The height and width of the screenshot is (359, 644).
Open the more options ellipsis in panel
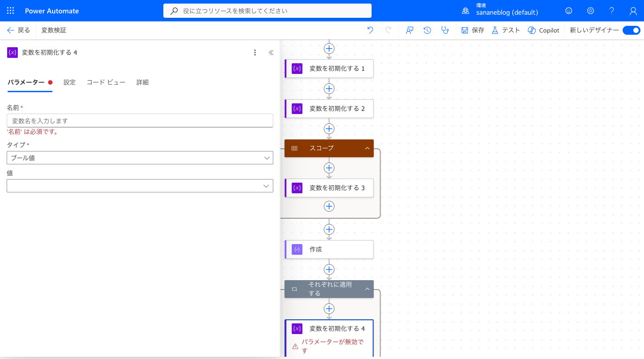click(255, 53)
